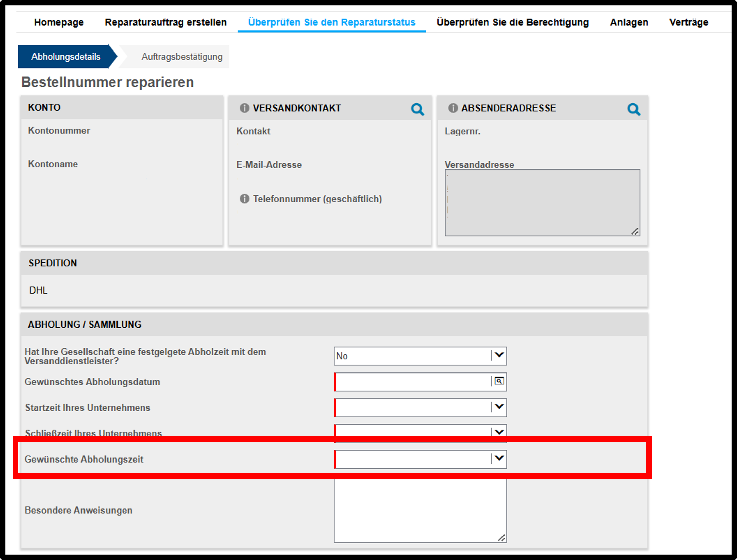737x560 pixels.
Task: Open the calendar picker for Gewünschtes Abholungsdatum
Action: point(499,381)
